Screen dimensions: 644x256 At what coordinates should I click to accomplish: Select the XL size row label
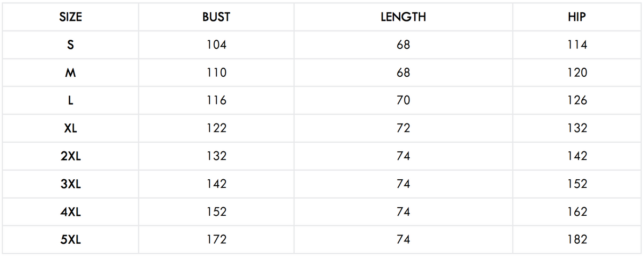tap(70, 128)
